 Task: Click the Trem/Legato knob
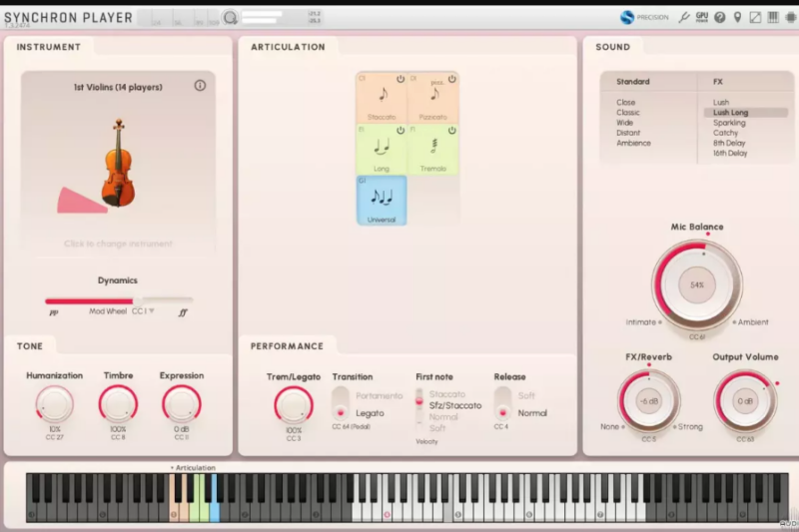tap(294, 405)
